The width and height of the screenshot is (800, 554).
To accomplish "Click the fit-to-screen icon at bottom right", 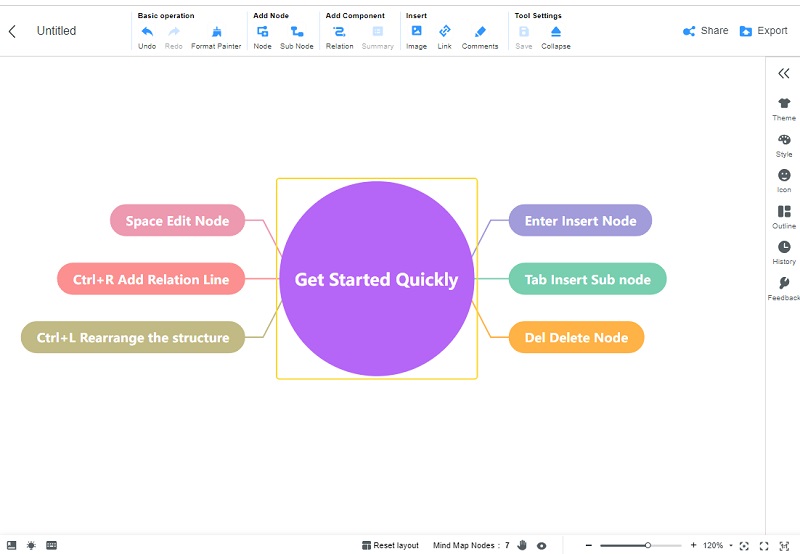I will tap(784, 546).
